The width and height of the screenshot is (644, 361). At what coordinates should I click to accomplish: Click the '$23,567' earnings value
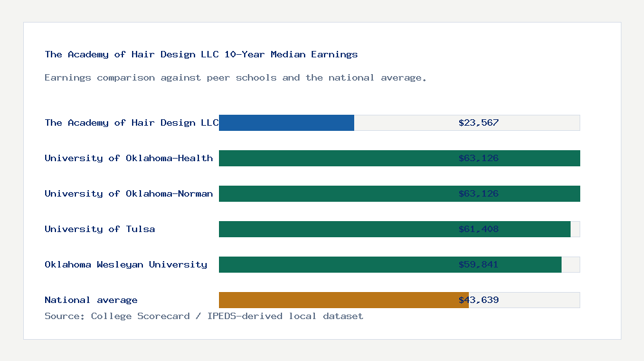point(478,122)
